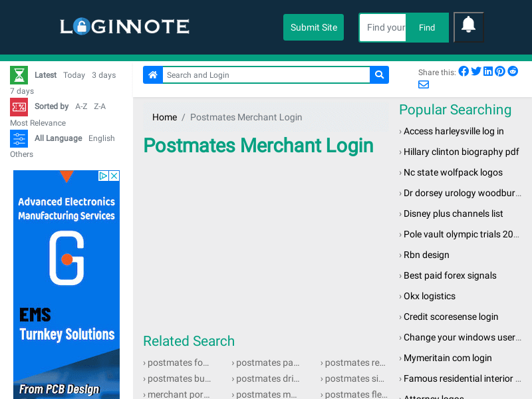Sort results Z-A
This screenshot has width=532, height=399.
coord(100,106)
